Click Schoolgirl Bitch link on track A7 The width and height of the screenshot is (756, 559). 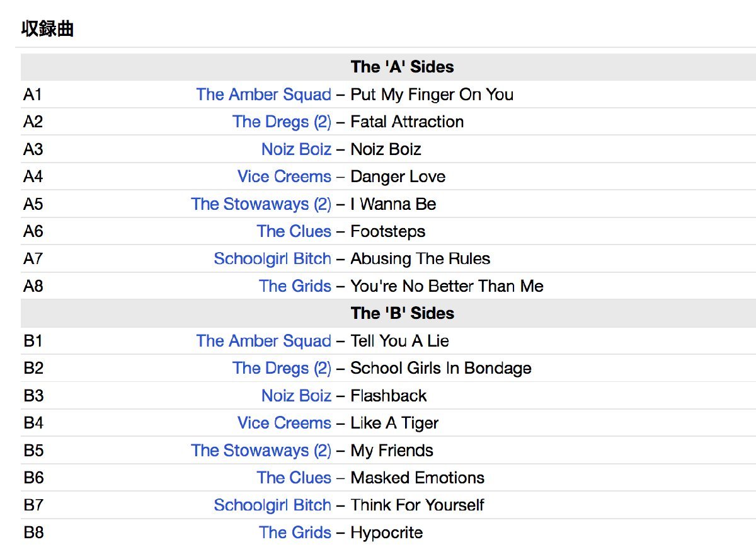pyautogui.click(x=272, y=259)
